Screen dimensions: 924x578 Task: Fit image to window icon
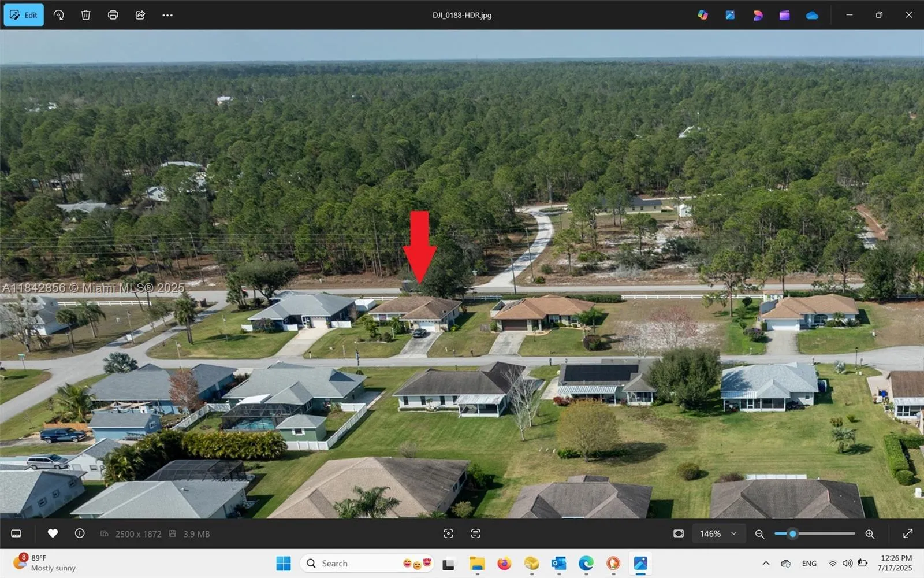(679, 533)
